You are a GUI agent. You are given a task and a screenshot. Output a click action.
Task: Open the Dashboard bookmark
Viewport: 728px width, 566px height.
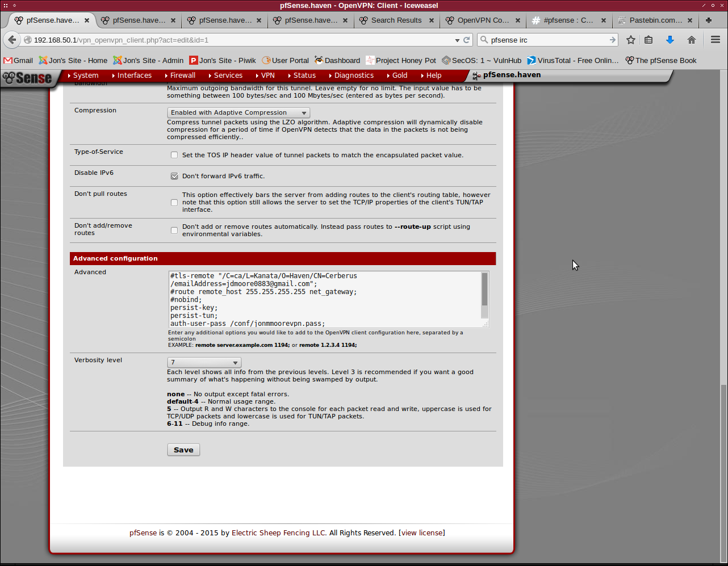click(x=337, y=60)
